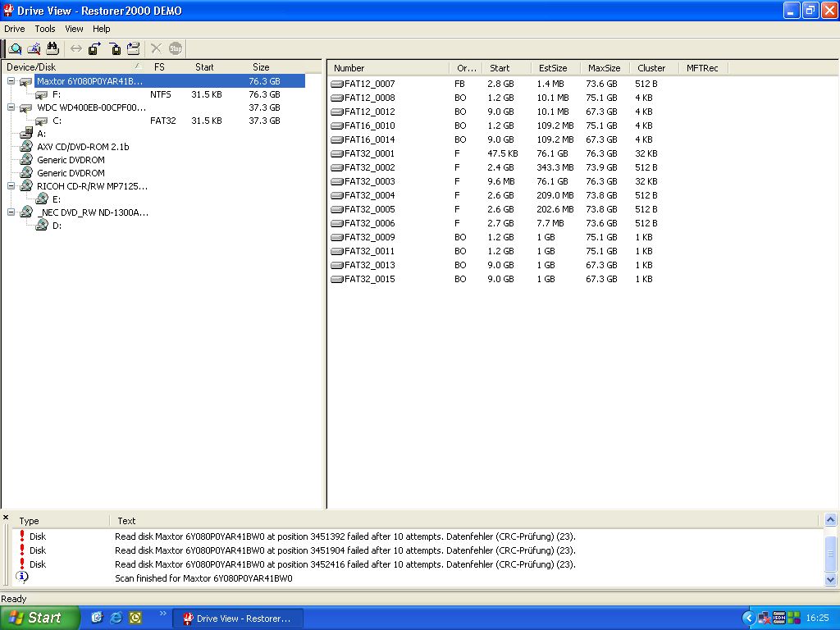Click the Maxtor hard disk icon
Viewport: 840px width, 630px height.
pos(25,81)
